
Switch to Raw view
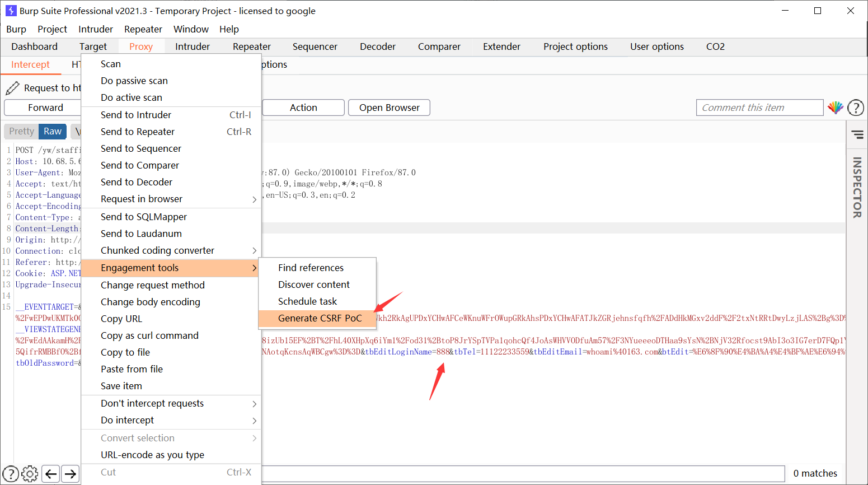coord(53,131)
